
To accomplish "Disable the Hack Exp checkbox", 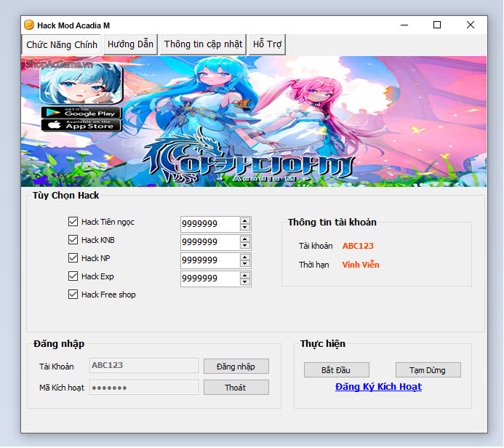I will [73, 276].
